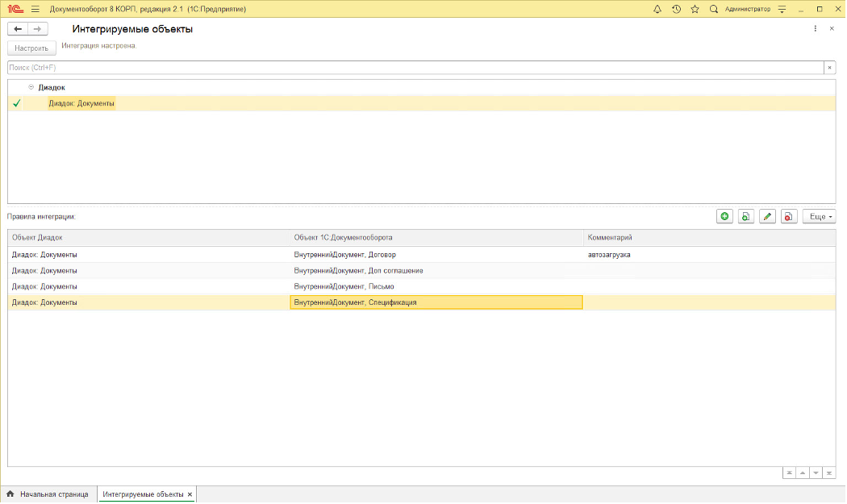Select the ВнутреннийДокумент, Спецификация cell
The height and width of the screenshot is (504, 847).
tap(436, 302)
